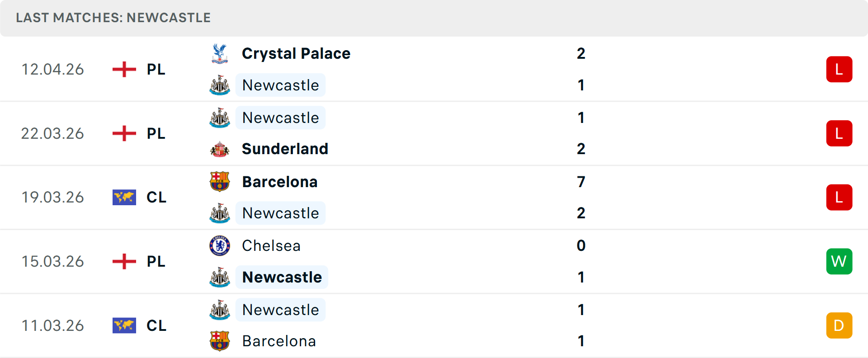The image size is (868, 358).
Task: Click the yellow D badge for the Barcelona draw
Action: (839, 325)
